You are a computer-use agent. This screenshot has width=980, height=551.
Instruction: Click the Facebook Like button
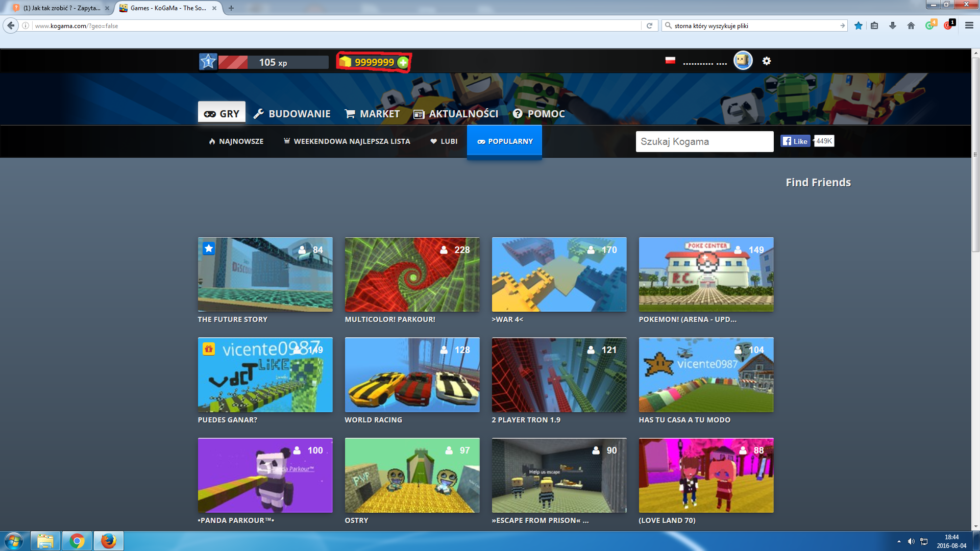[795, 141]
